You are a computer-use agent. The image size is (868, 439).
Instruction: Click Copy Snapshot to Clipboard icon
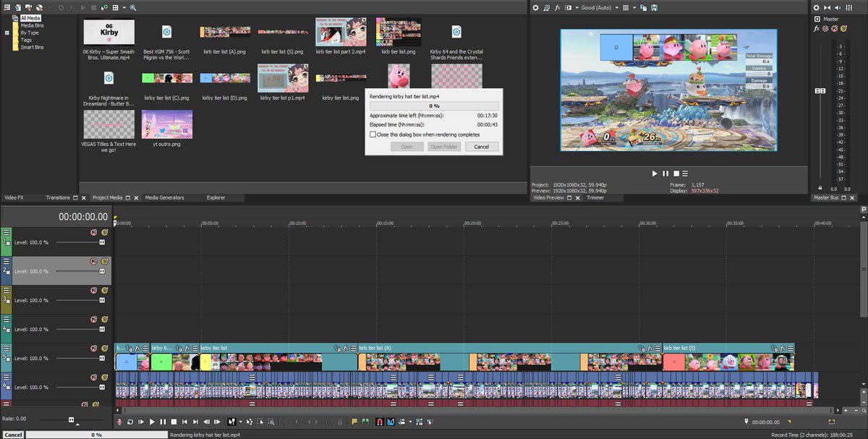[x=643, y=7]
